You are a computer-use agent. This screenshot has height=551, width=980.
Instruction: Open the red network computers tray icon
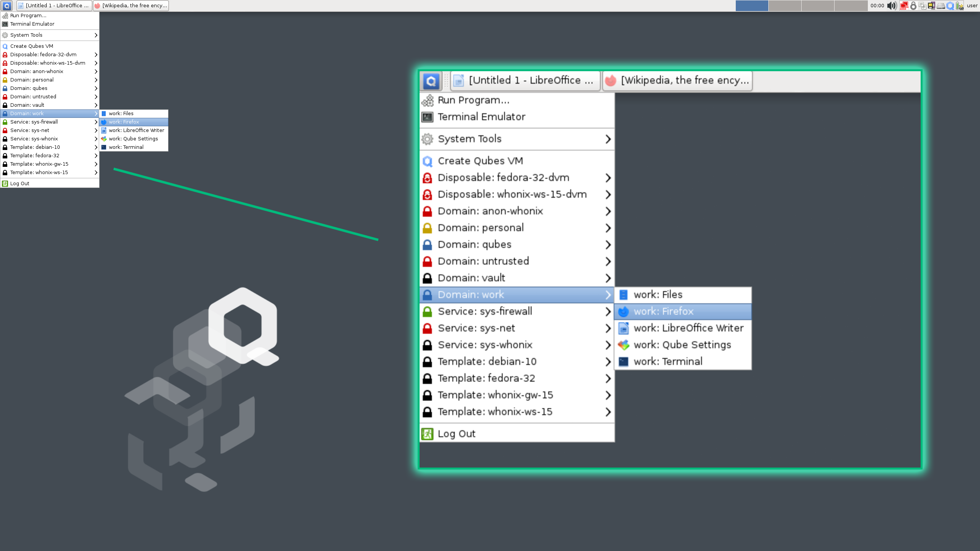pos(904,6)
